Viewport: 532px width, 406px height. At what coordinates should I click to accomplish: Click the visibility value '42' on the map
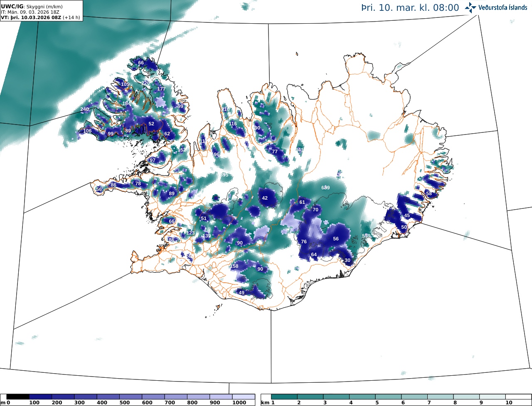click(x=265, y=198)
